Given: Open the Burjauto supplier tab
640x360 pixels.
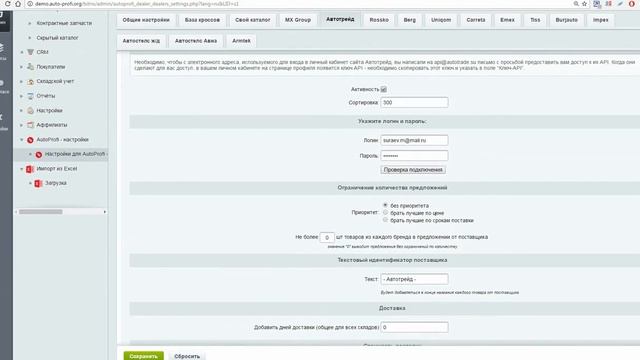Looking at the screenshot, I should tap(567, 20).
